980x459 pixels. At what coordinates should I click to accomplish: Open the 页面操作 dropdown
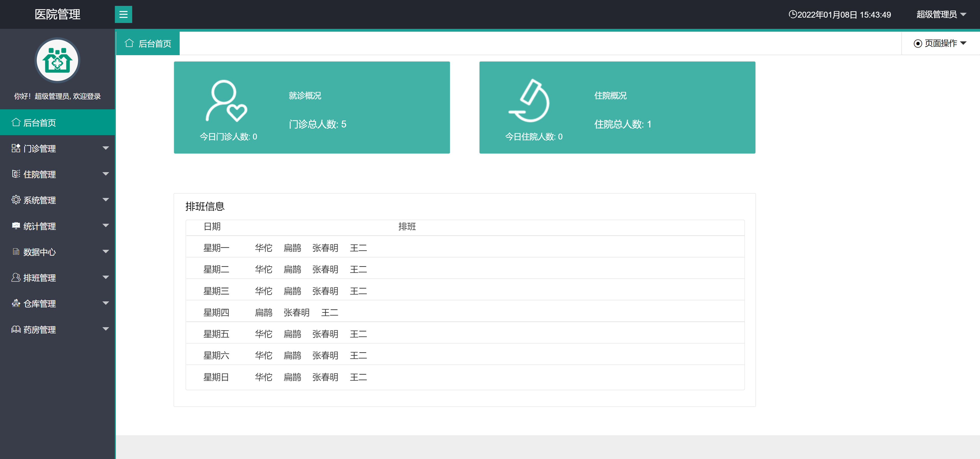pyautogui.click(x=940, y=43)
